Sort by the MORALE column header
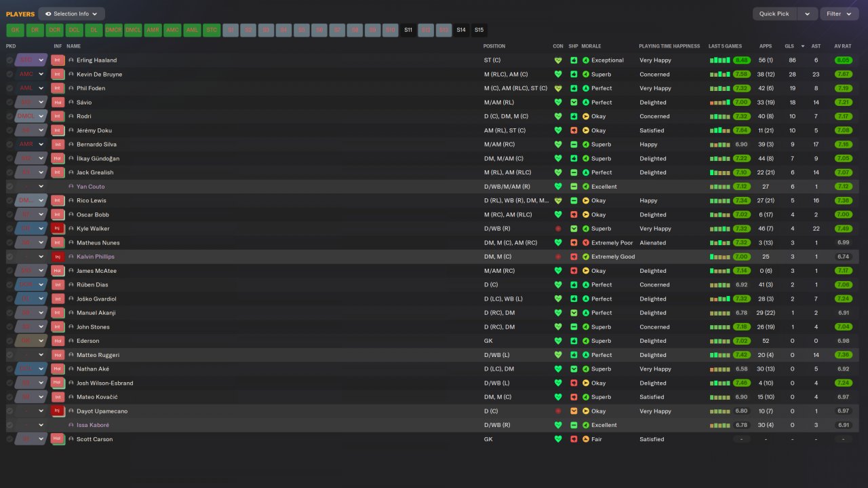This screenshot has width=868, height=488. [591, 46]
